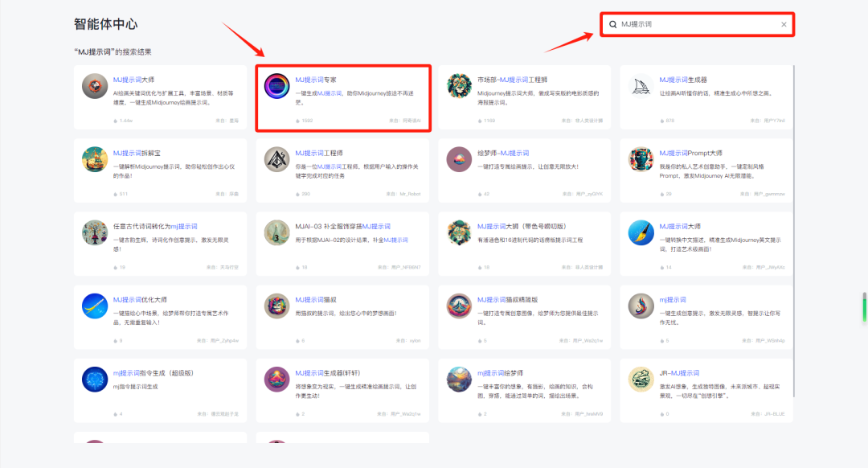Click the avatar of 绘梦师-MJ提示词
The width and height of the screenshot is (868, 468).
[459, 159]
